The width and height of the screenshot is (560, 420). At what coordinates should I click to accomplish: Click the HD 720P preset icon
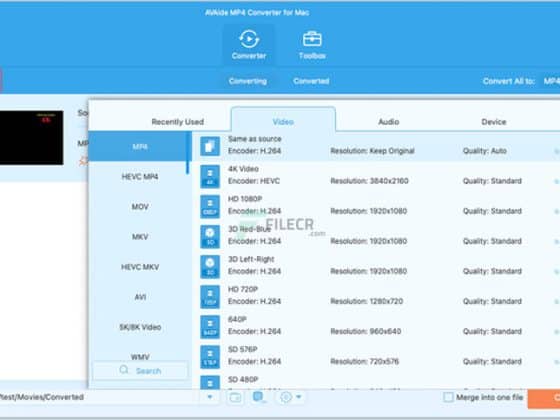(210, 297)
